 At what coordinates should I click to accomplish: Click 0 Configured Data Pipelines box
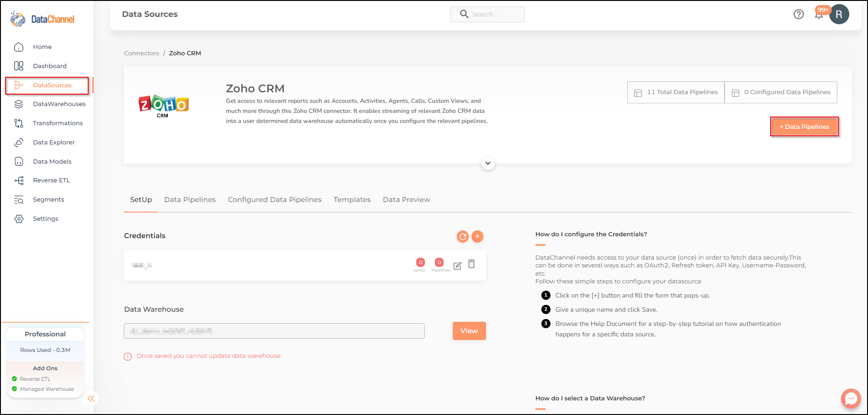(781, 92)
